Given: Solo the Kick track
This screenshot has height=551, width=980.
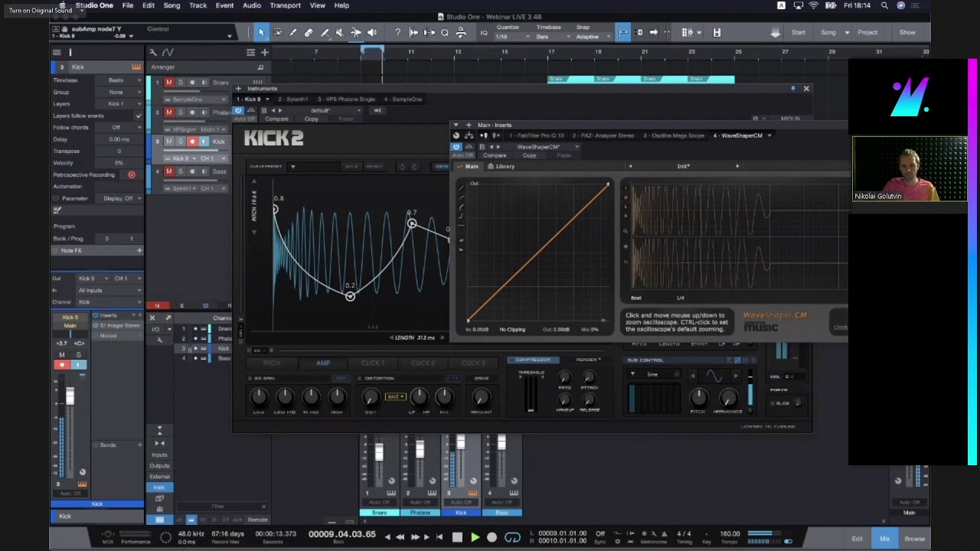Looking at the screenshot, I should coord(181,142).
